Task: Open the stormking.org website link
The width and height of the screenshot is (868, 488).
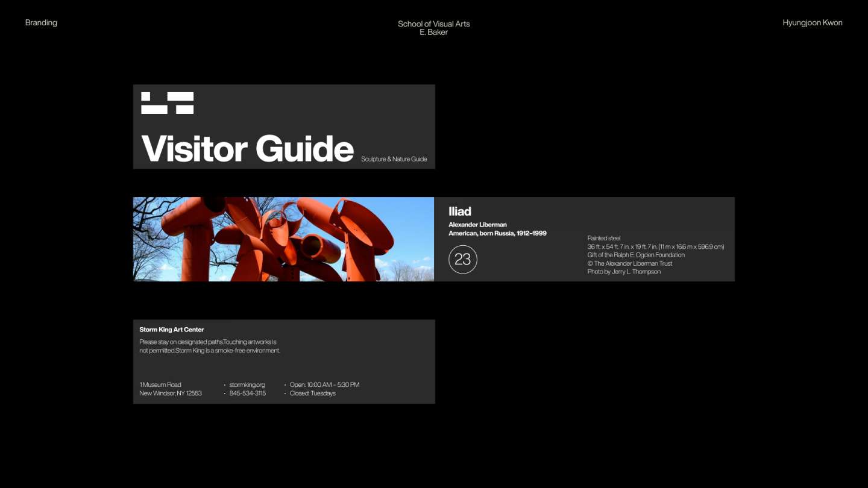Action: 247,385
